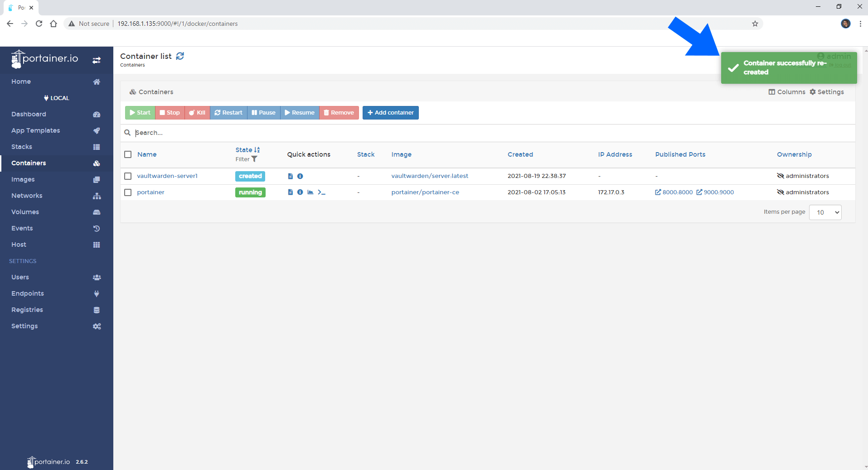Click the State filter funnel icon

254,159
